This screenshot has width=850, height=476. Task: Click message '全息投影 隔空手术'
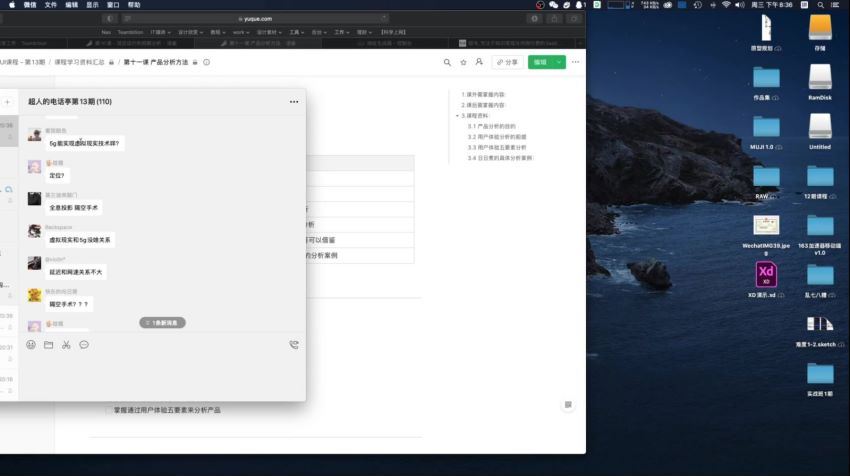pyautogui.click(x=74, y=208)
